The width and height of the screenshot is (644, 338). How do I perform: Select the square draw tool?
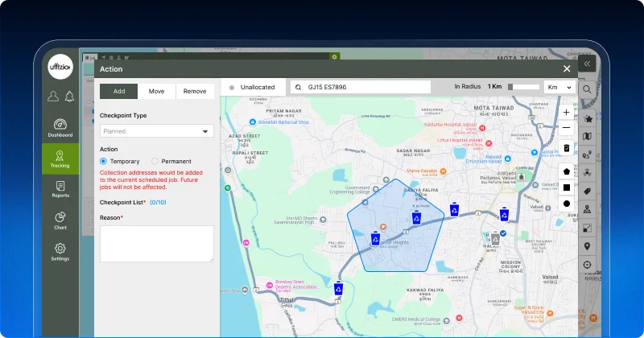tap(567, 188)
